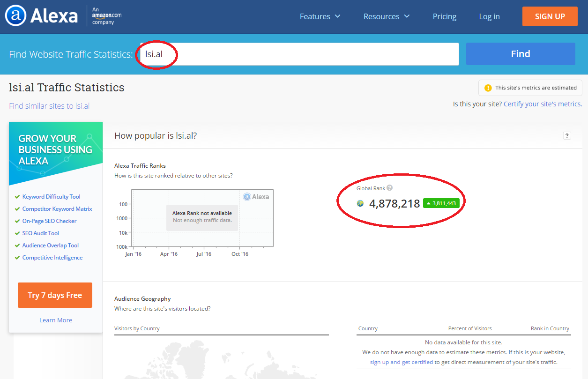Click the Learn More link

[56, 320]
